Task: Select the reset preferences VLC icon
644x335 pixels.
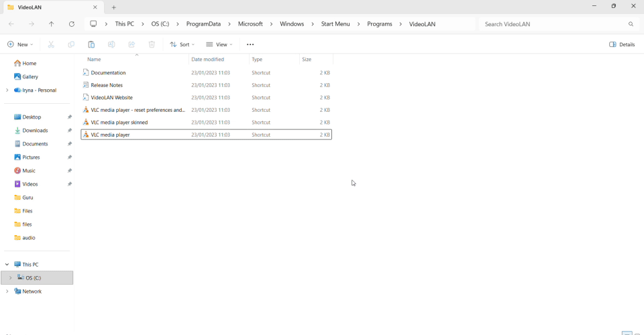Action: pyautogui.click(x=85, y=110)
